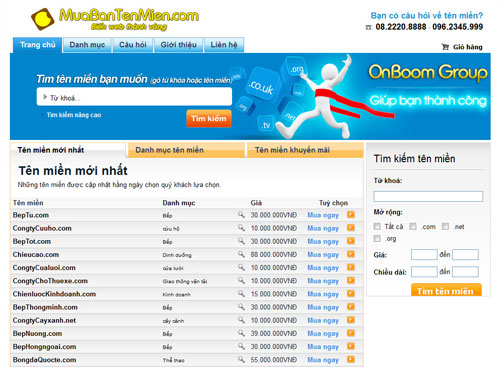Click magnifier icon in BepTot.com row
The width and height of the screenshot is (500, 367).
coord(241,241)
